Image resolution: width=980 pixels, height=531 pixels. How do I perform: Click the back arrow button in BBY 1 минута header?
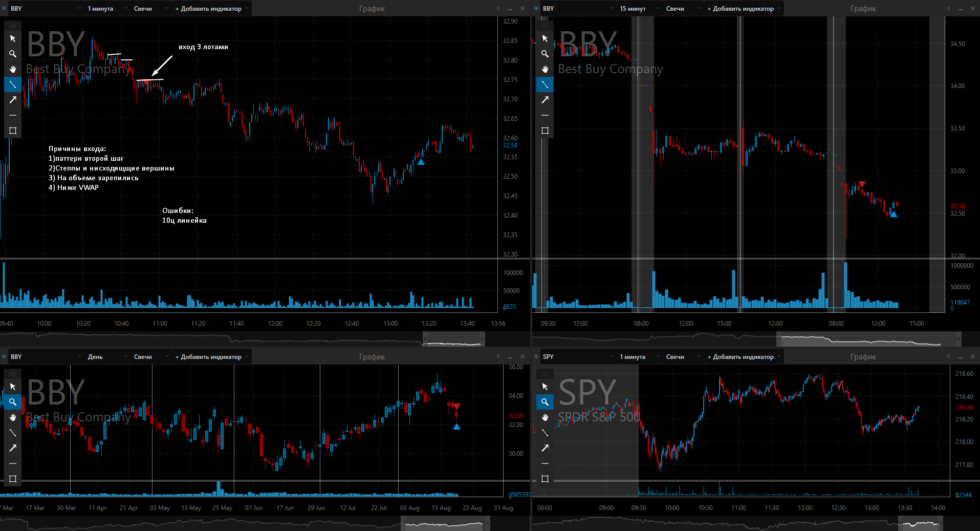(498, 8)
